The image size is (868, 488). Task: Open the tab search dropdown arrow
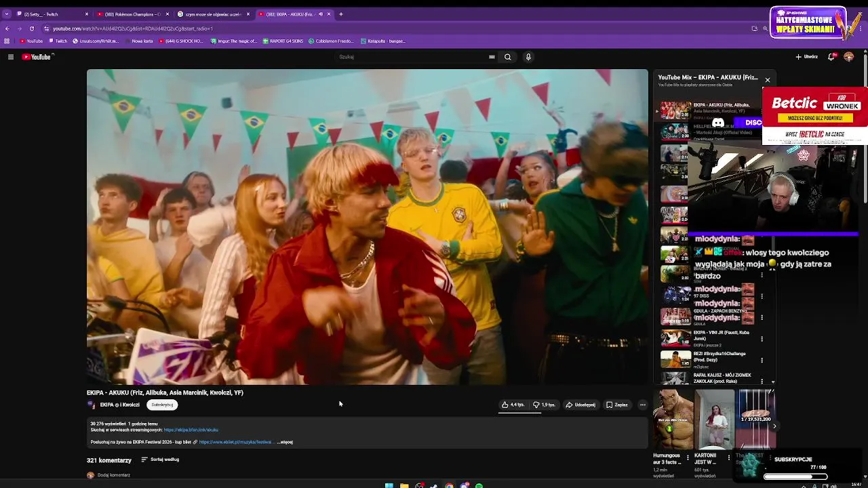(x=7, y=14)
